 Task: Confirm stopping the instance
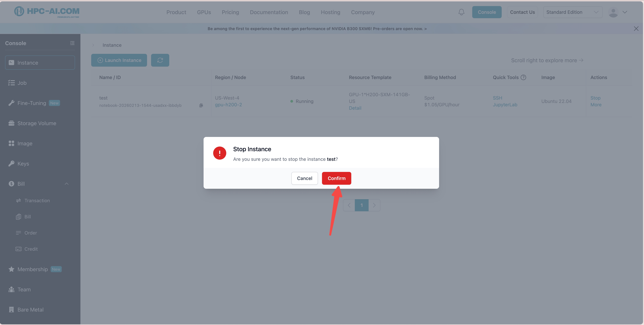[336, 178]
